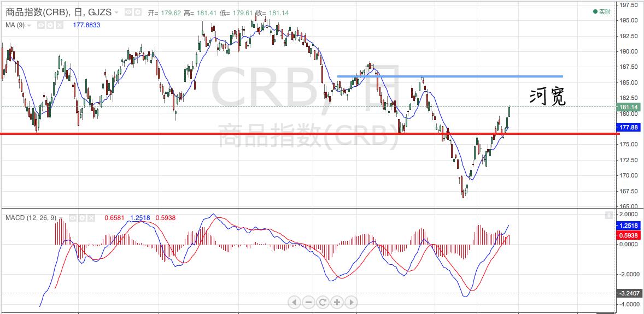Click the 181.14 current price axis label
The width and height of the screenshot is (644, 314).
click(x=628, y=107)
